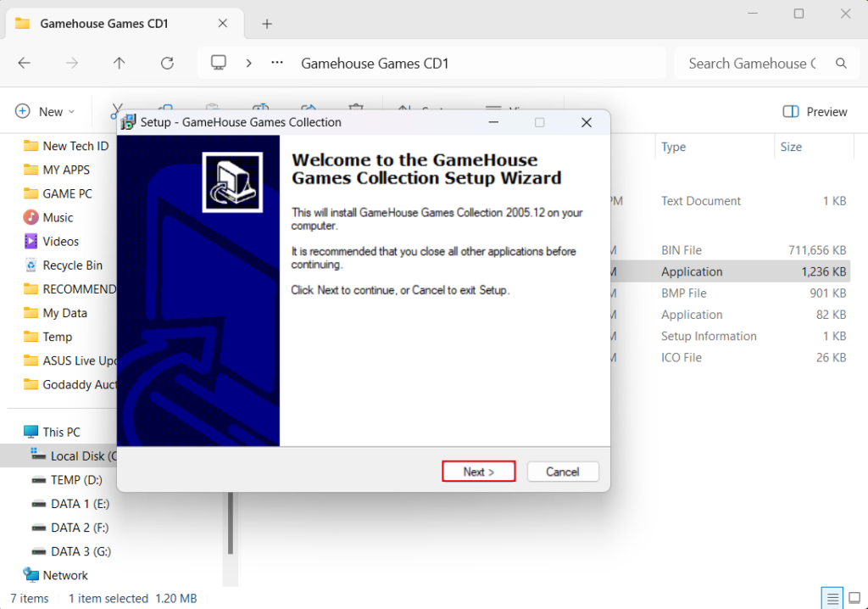Click the up-one-level arrow icon
The image size is (868, 609).
point(119,63)
